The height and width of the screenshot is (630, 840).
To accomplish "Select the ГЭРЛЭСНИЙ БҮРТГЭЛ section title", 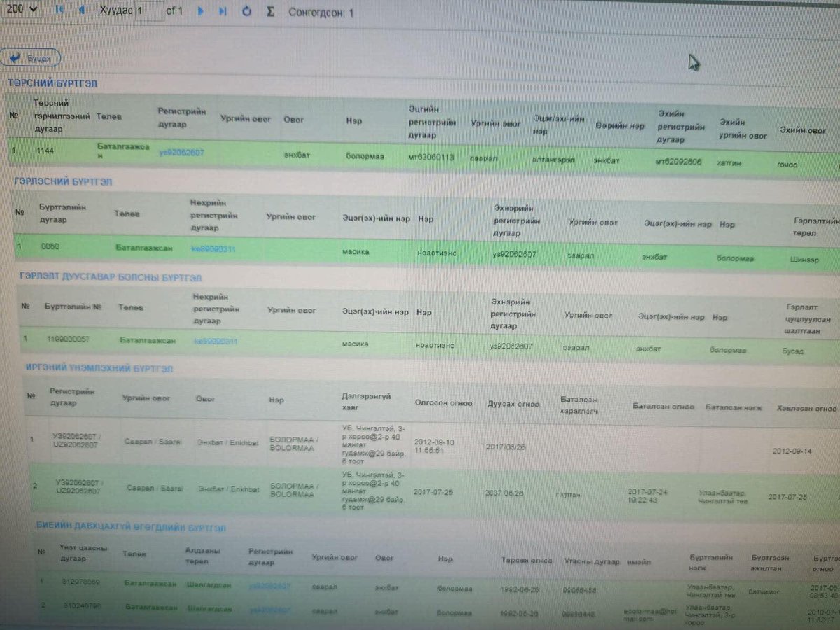I will point(63,181).
